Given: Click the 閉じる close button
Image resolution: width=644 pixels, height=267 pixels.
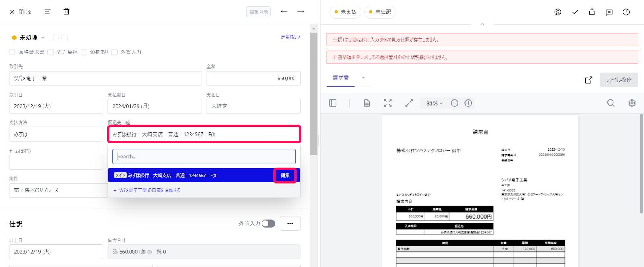Looking at the screenshot, I should (21, 12).
